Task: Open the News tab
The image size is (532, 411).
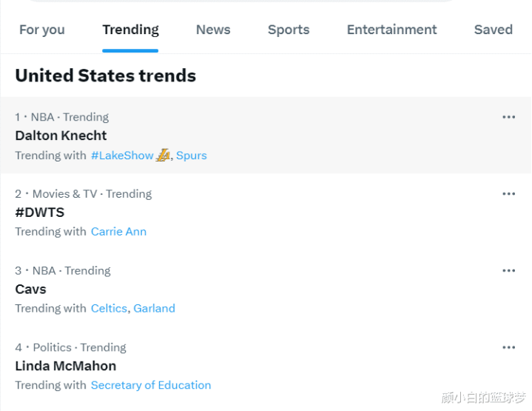Action: coord(213,30)
